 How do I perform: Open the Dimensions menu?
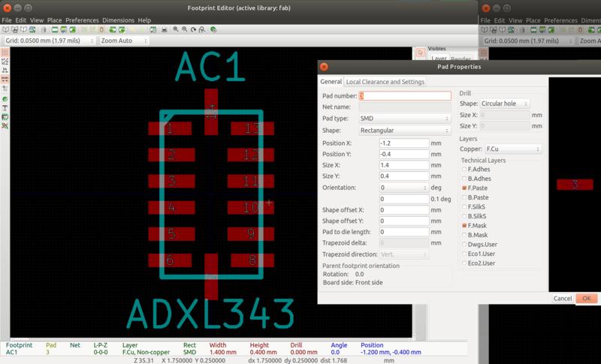coord(118,20)
